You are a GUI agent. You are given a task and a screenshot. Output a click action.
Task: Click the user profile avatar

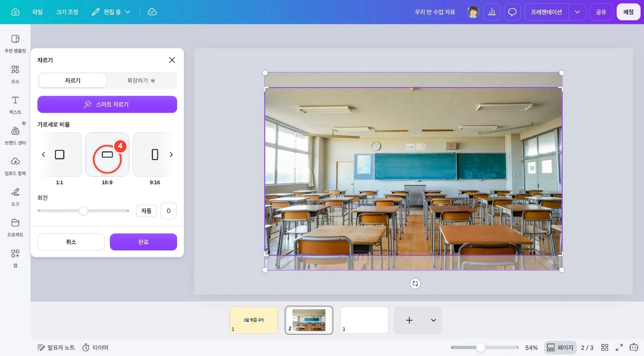(x=473, y=12)
